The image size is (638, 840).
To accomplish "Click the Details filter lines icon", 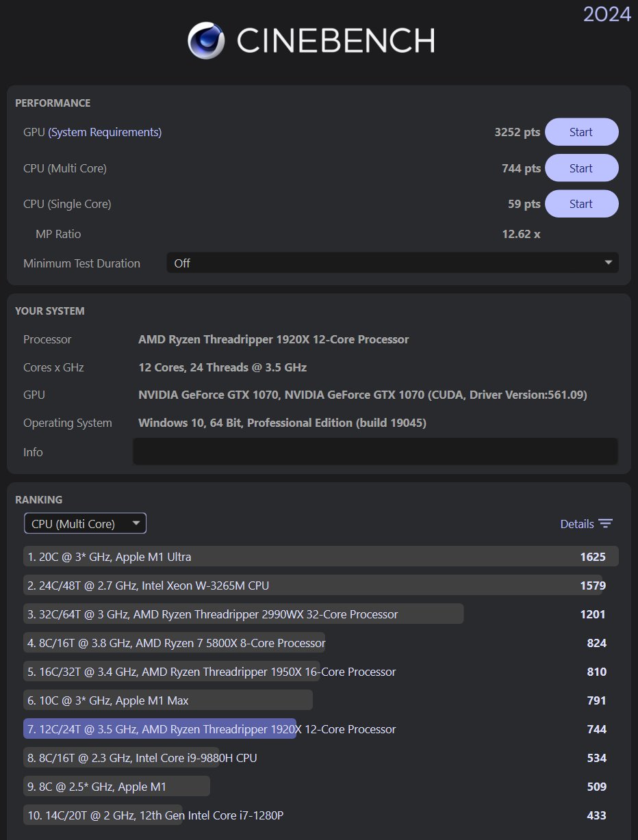I will [605, 524].
